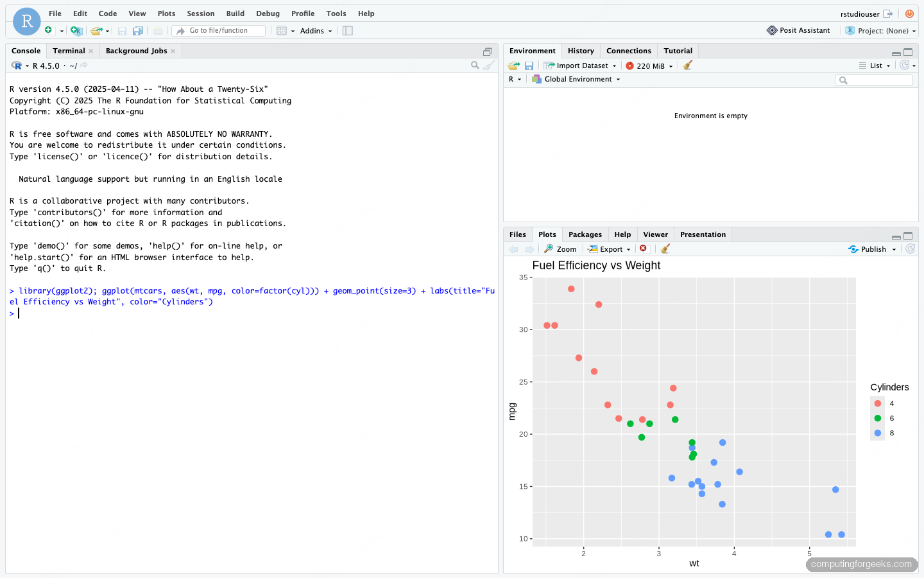Screen dimensions: 924x578
Task: Save the current document icon
Action: pos(122,30)
